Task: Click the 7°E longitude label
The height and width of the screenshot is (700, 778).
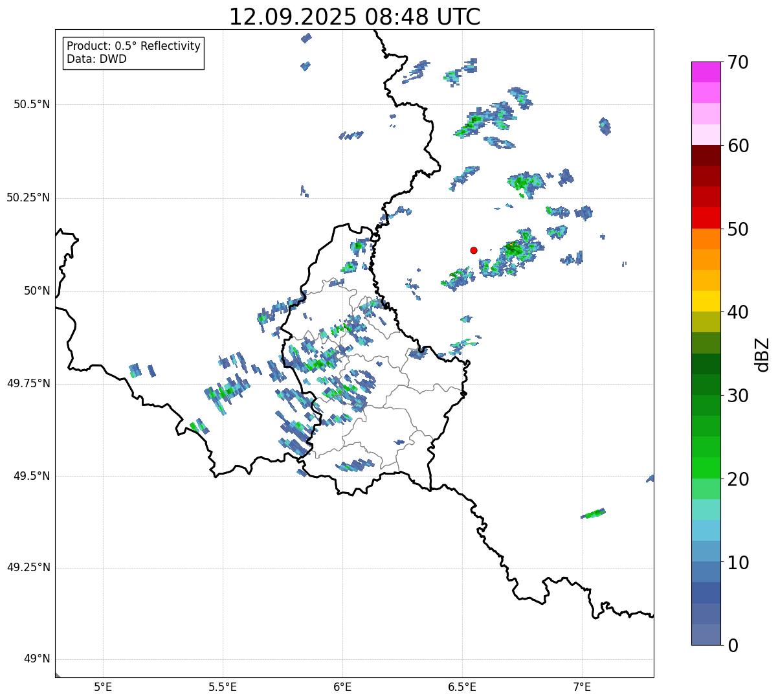Action: [582, 686]
